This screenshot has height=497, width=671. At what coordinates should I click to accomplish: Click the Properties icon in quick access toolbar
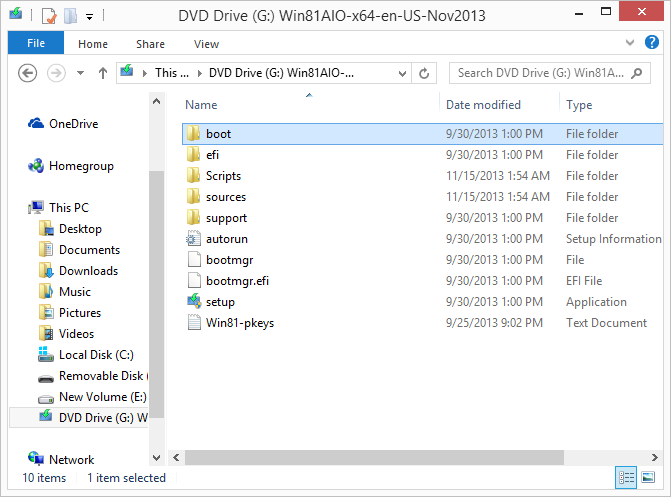[49, 16]
